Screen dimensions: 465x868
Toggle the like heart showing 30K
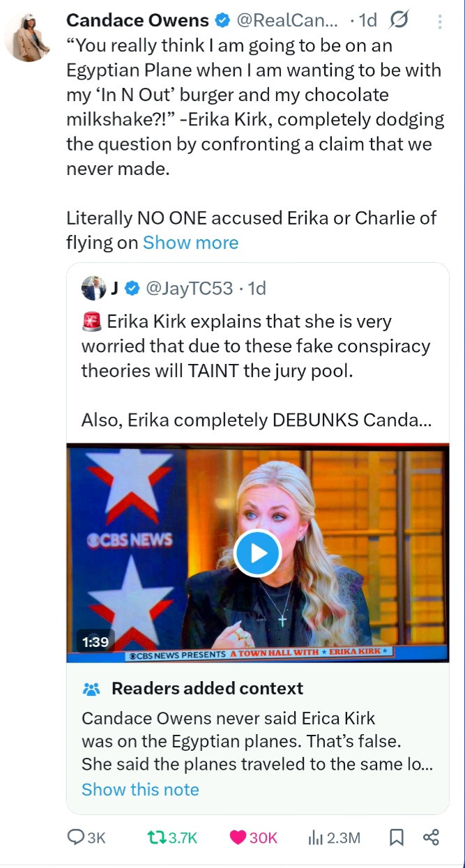pyautogui.click(x=238, y=837)
